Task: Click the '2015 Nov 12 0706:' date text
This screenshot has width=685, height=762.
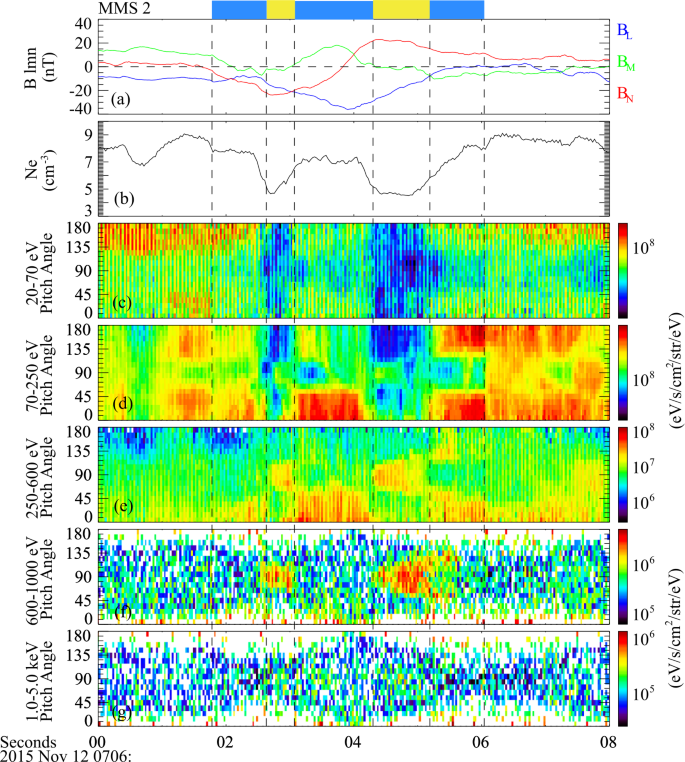Action: point(66,756)
